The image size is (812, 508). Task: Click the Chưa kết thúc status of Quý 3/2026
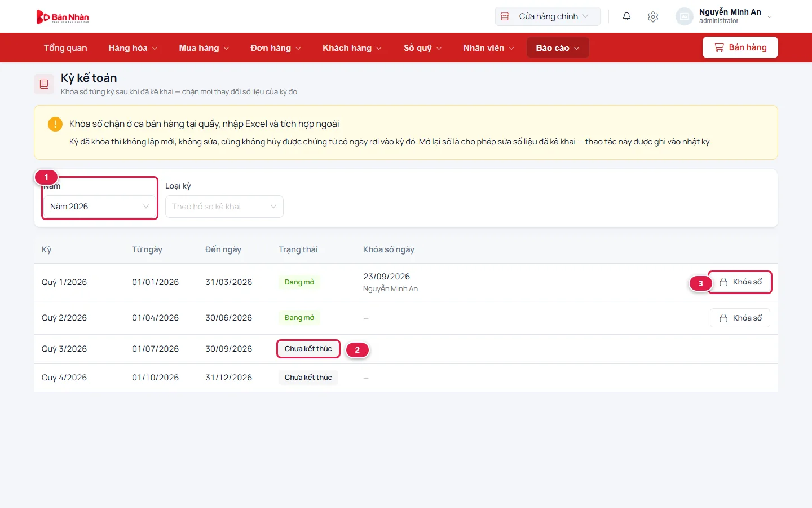(308, 349)
